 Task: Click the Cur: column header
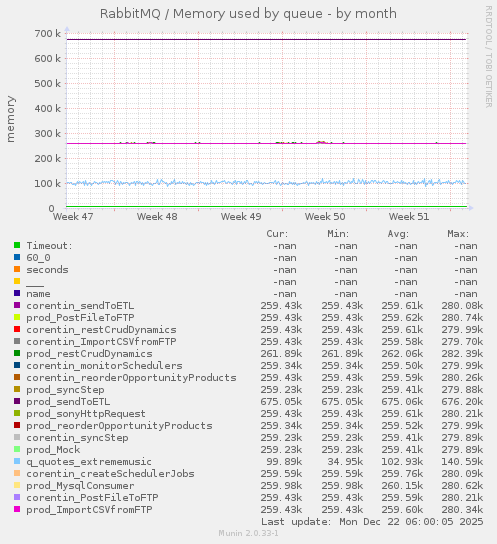pos(277,233)
